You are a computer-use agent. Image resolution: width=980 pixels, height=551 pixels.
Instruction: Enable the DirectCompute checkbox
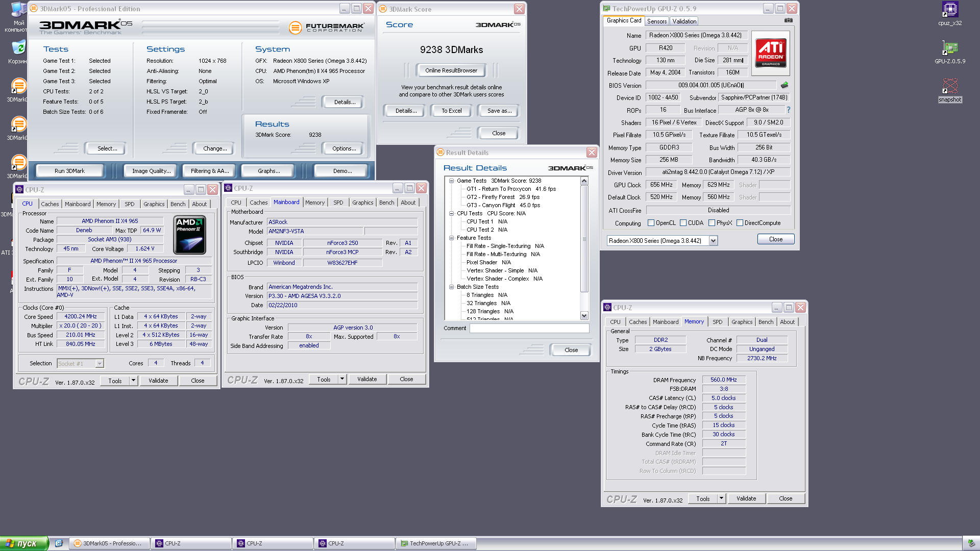click(x=740, y=223)
